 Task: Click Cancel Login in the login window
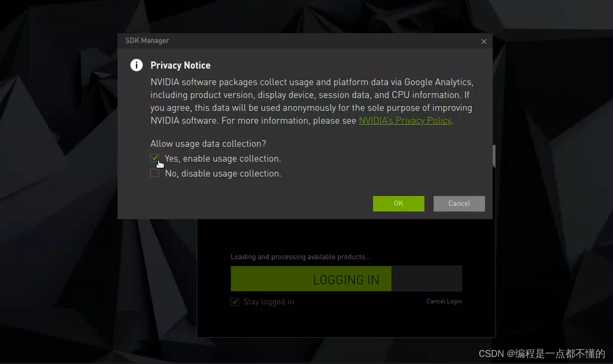click(444, 301)
